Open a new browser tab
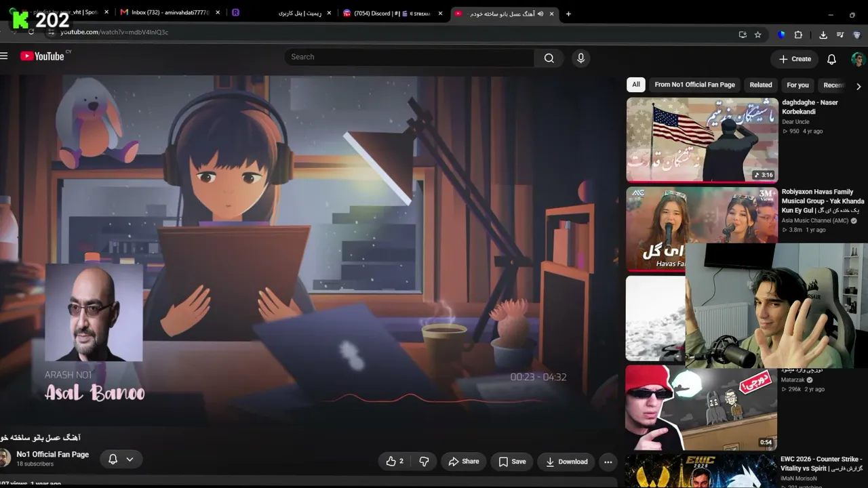The height and width of the screenshot is (488, 868). coord(568,14)
